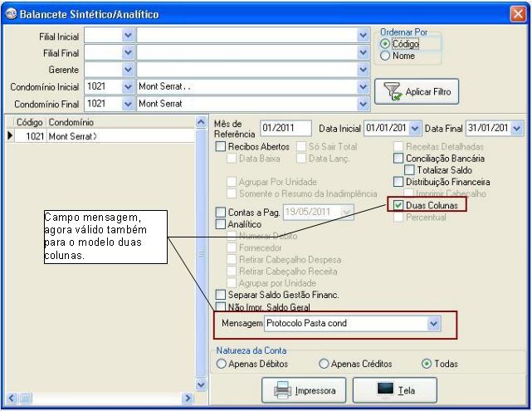Click the app icon in title bar
532x411 pixels.
tap(10, 14)
